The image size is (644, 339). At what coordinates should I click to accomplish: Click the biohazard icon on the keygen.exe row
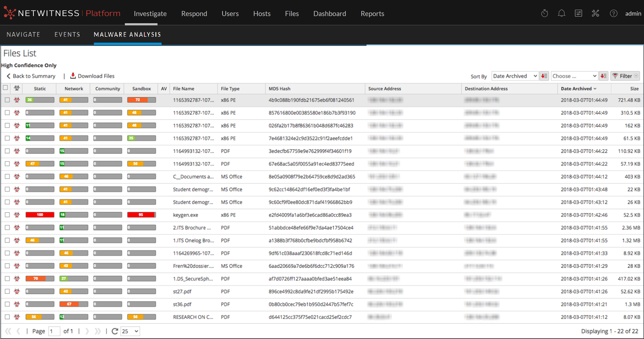[x=16, y=215]
